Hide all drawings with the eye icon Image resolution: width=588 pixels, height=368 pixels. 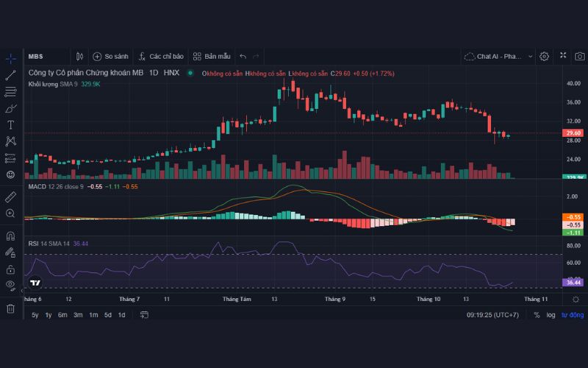(x=10, y=284)
